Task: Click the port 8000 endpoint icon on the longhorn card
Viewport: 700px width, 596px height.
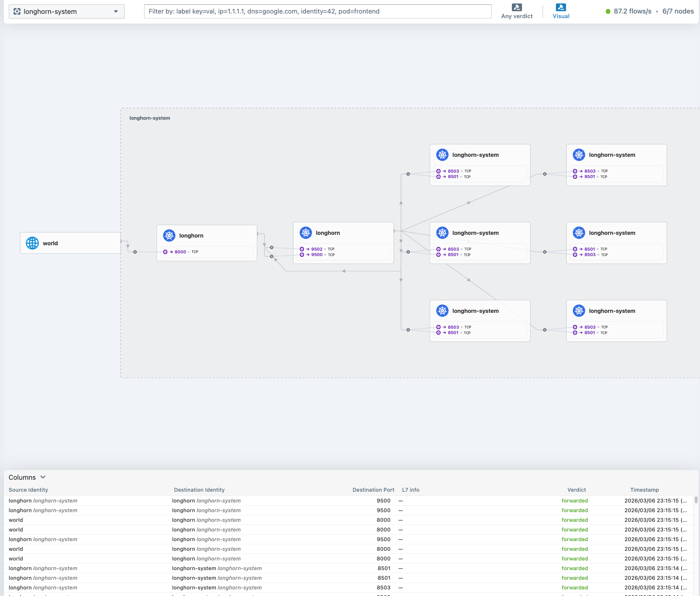Action: pos(165,252)
